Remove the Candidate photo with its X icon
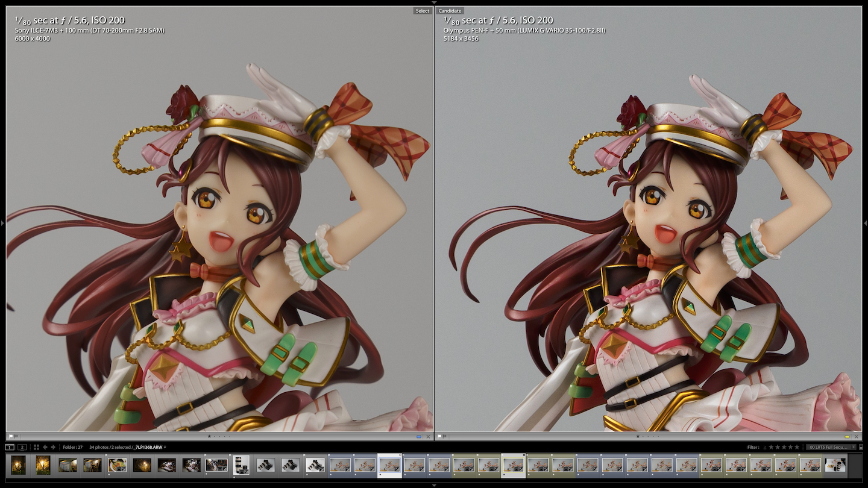The image size is (868, 488). click(x=857, y=437)
